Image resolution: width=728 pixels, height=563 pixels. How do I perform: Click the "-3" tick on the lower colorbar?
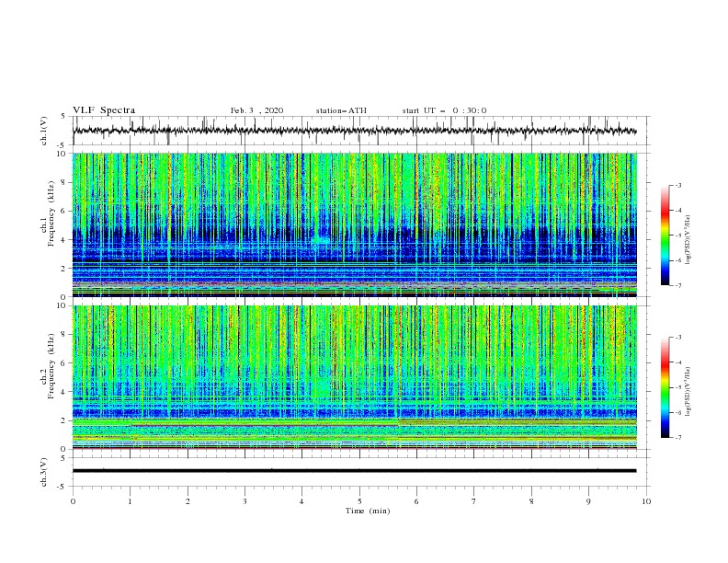(x=678, y=338)
